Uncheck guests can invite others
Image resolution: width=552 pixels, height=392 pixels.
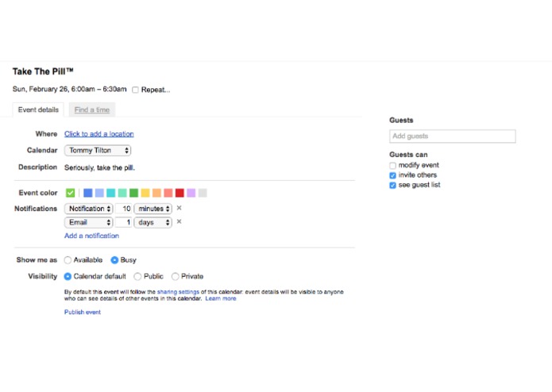click(x=393, y=175)
